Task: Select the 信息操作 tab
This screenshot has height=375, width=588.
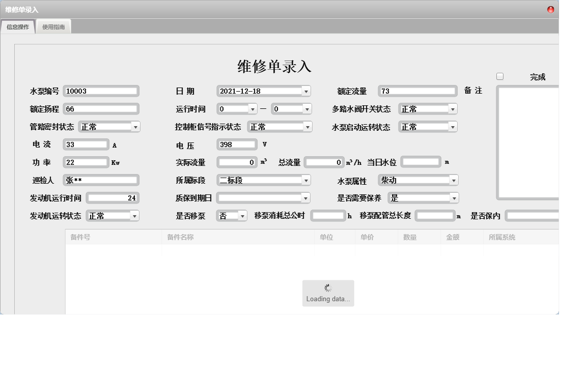Action: (x=17, y=26)
